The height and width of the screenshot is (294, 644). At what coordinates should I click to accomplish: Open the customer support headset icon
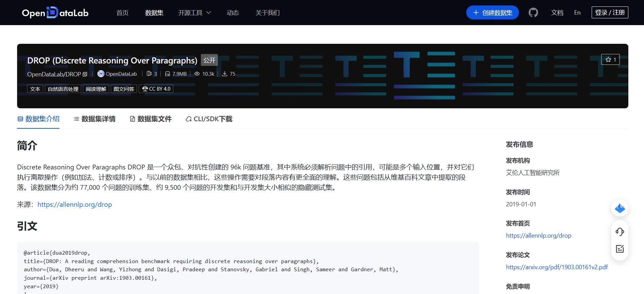click(x=620, y=232)
